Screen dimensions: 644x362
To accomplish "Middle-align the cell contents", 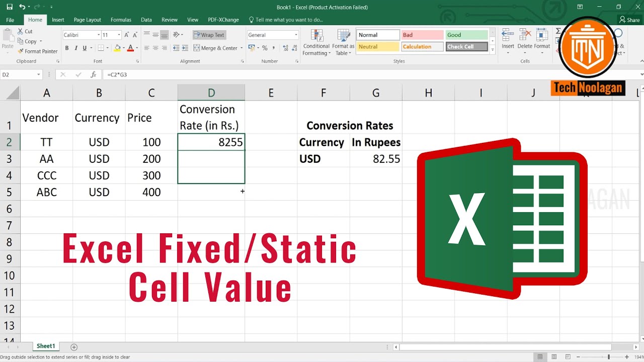I will tap(155, 35).
